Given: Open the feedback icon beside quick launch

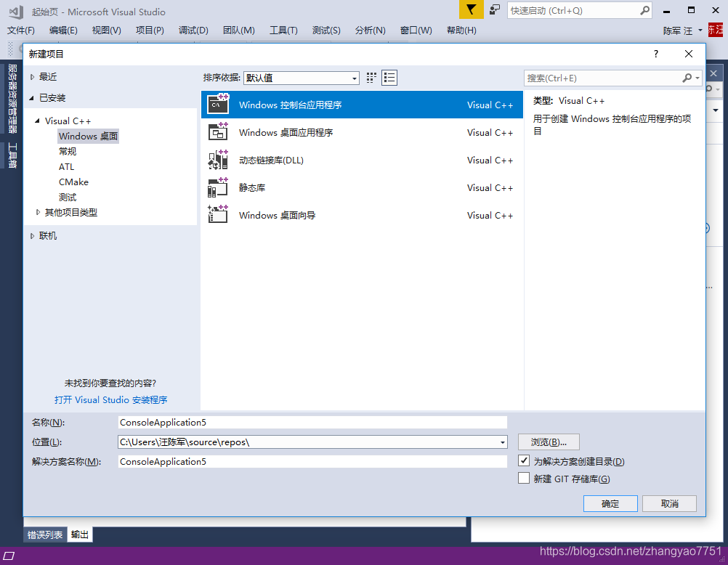Looking at the screenshot, I should (495, 9).
